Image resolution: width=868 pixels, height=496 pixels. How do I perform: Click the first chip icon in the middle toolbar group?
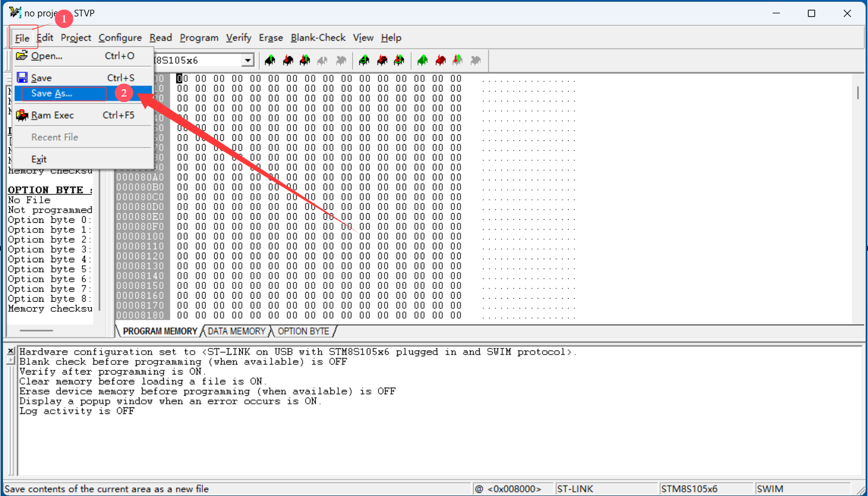pyautogui.click(x=364, y=60)
